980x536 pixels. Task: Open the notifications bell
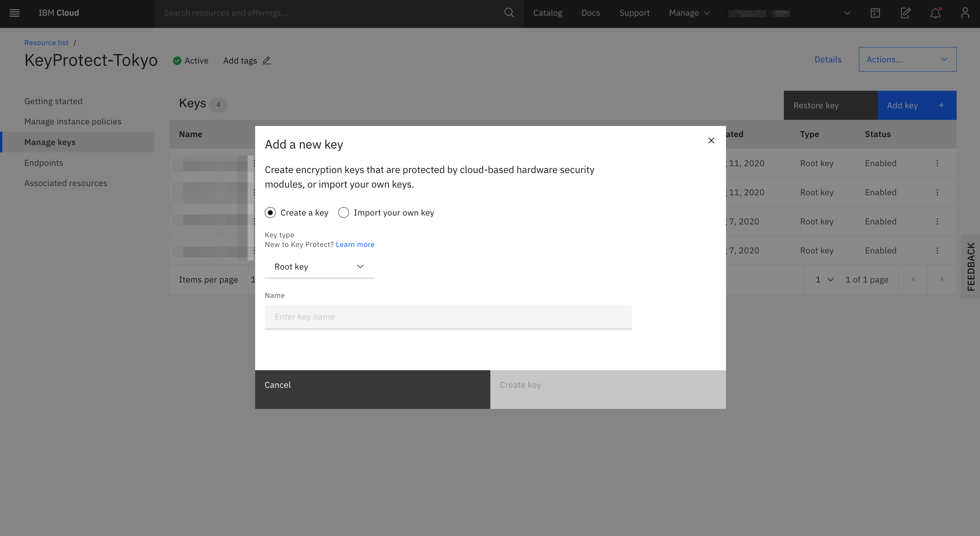coord(935,13)
